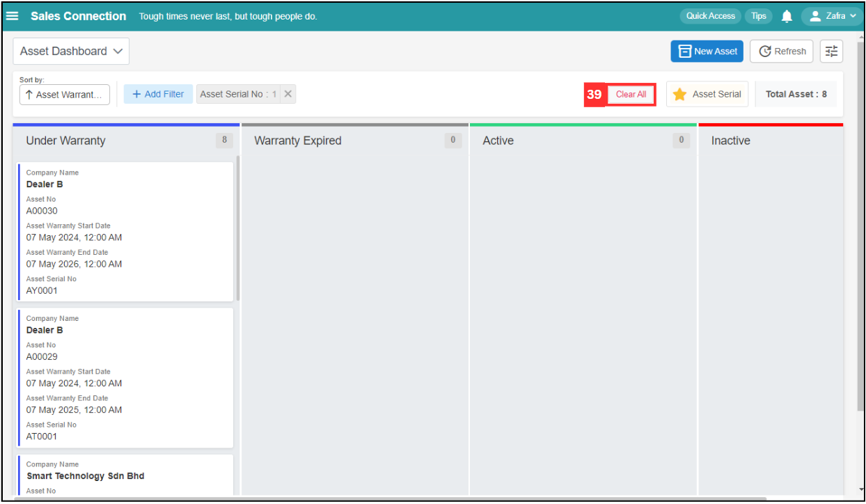
Task: Open the asset card A00030
Action: click(x=125, y=232)
